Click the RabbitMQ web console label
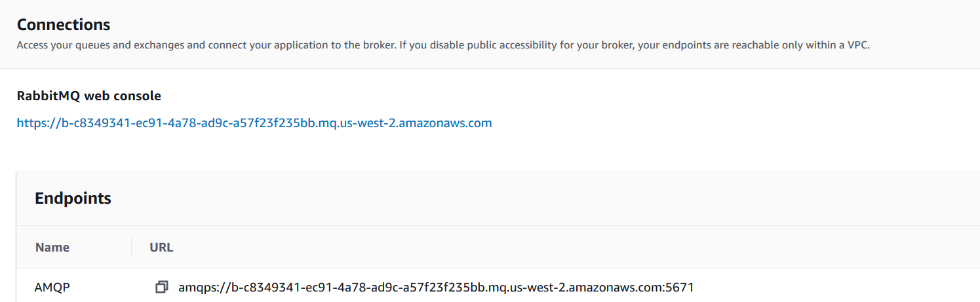Screen dimensions: 980x302 pyautogui.click(x=88, y=96)
